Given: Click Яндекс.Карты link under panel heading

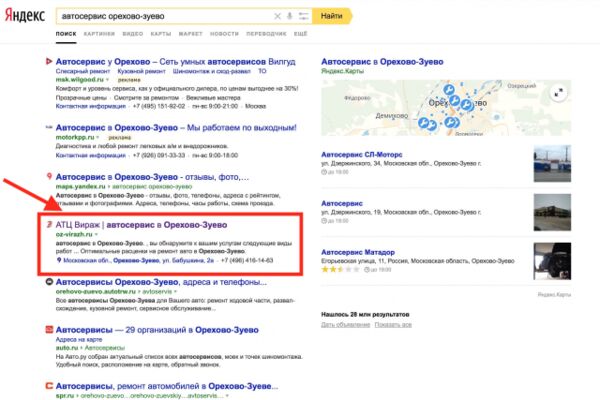Looking at the screenshot, I should 342,71.
